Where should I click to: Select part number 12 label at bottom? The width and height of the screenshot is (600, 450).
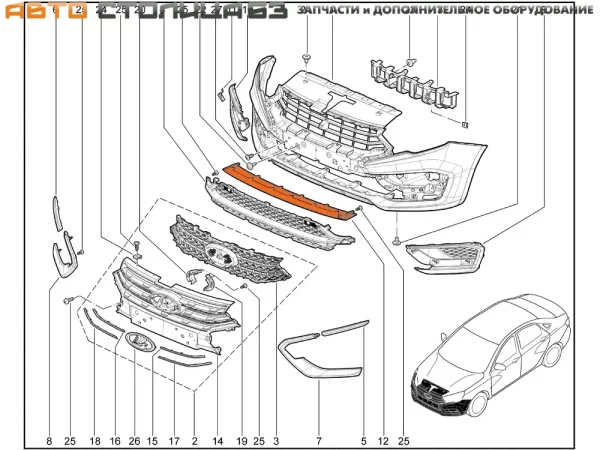(383, 440)
